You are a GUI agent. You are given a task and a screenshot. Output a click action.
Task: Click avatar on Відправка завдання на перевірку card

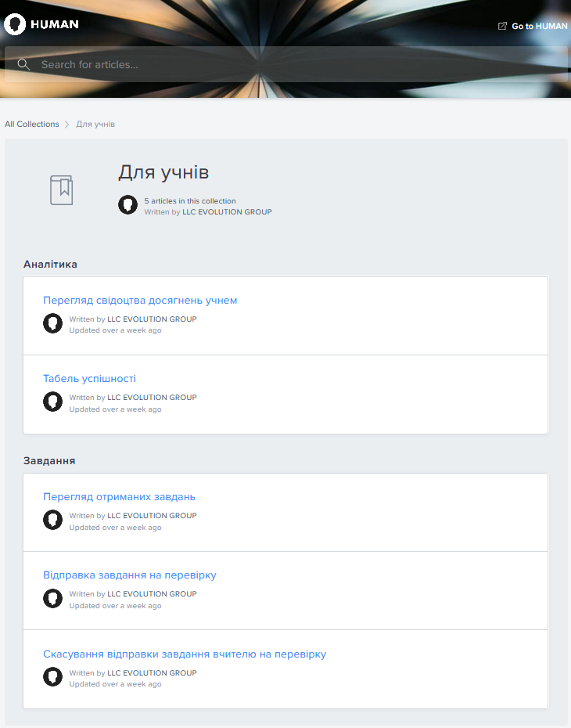pyautogui.click(x=53, y=599)
